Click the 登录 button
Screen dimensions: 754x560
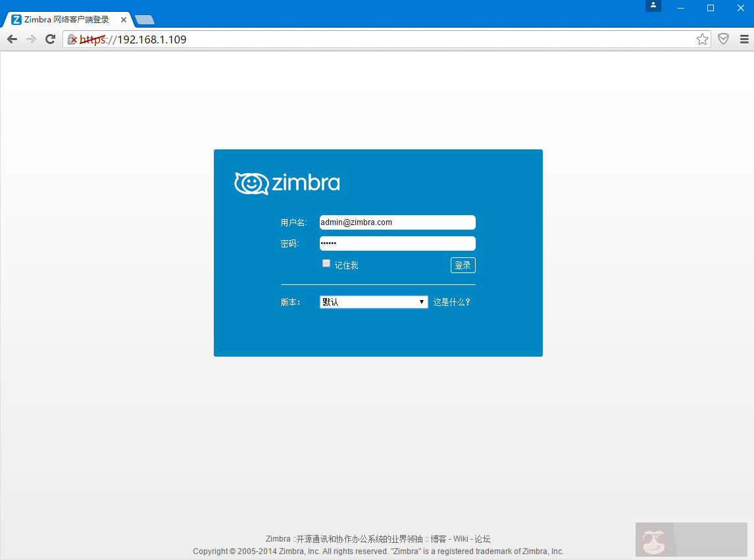[x=463, y=265]
